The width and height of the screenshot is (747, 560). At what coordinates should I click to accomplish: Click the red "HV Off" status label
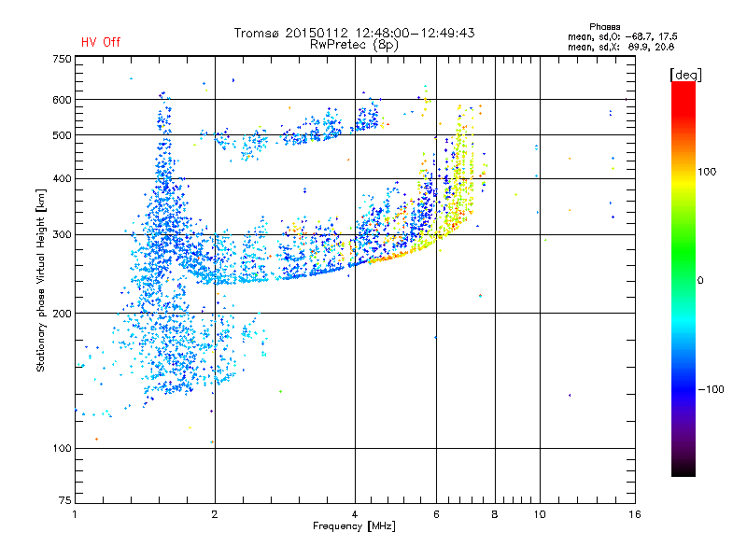click(x=101, y=42)
